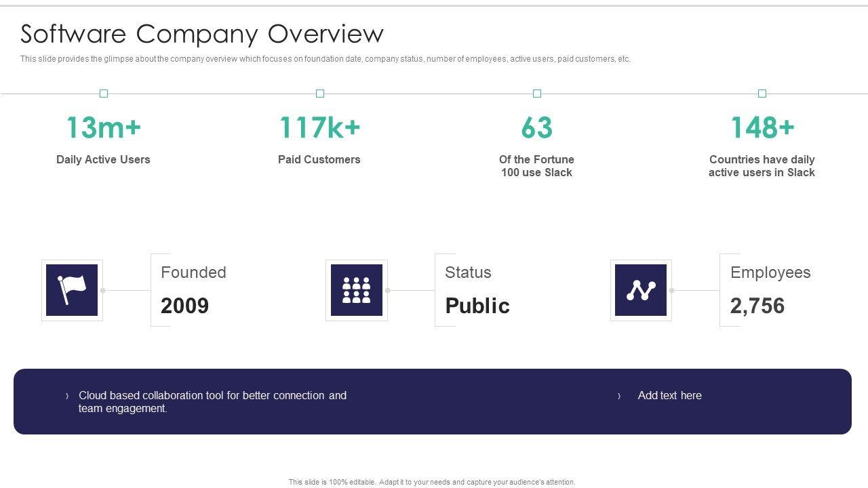This screenshot has height=488, width=868.
Task: Click the square marker above 13m+
Action: coord(104,94)
